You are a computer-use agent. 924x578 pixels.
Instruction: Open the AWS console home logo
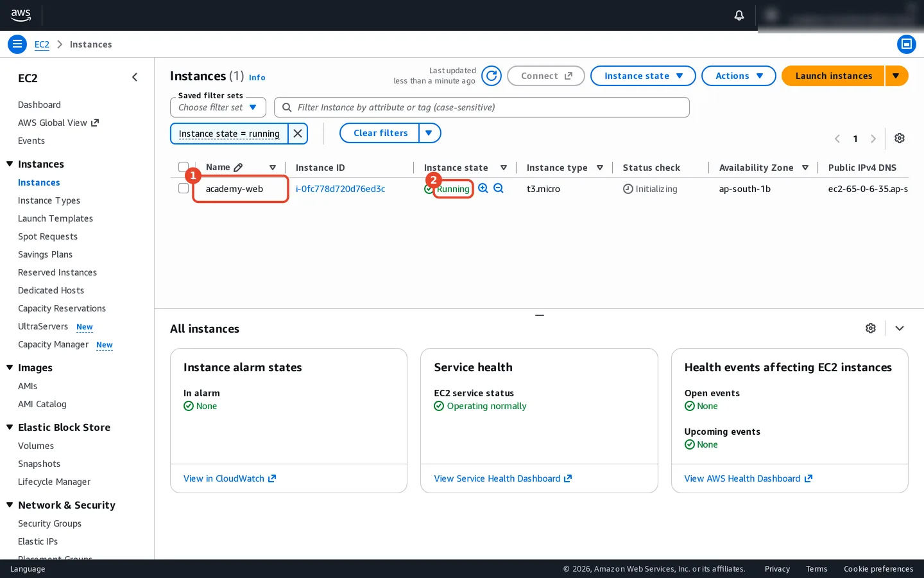point(21,15)
